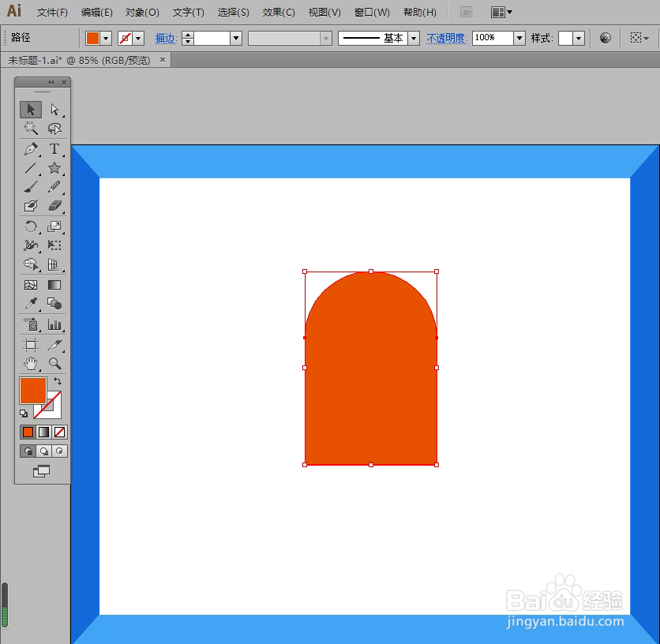Select the Gradient tool
Screen dimensions: 660x644
(x=54, y=285)
